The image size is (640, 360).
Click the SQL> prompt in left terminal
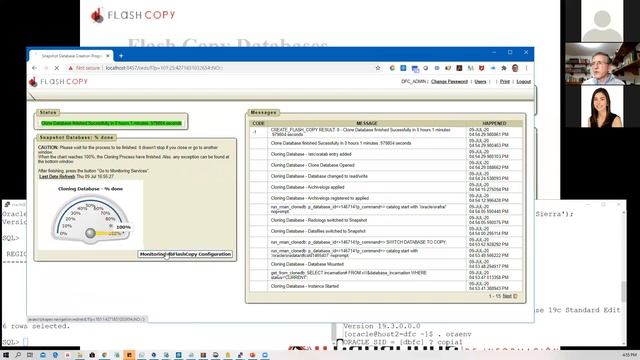(x=10, y=342)
